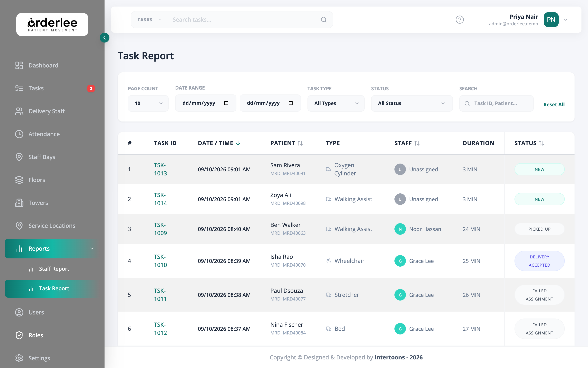Open calendar picker on second date field
588x368 pixels.
[291, 103]
